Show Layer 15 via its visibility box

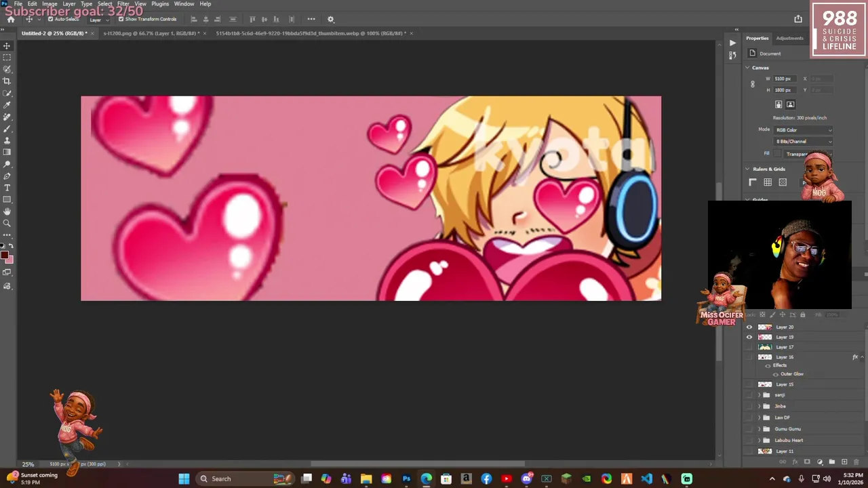point(749,384)
